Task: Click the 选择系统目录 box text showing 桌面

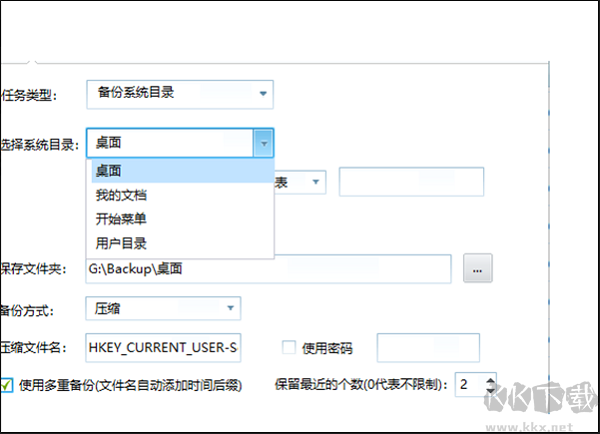Action: [x=168, y=144]
